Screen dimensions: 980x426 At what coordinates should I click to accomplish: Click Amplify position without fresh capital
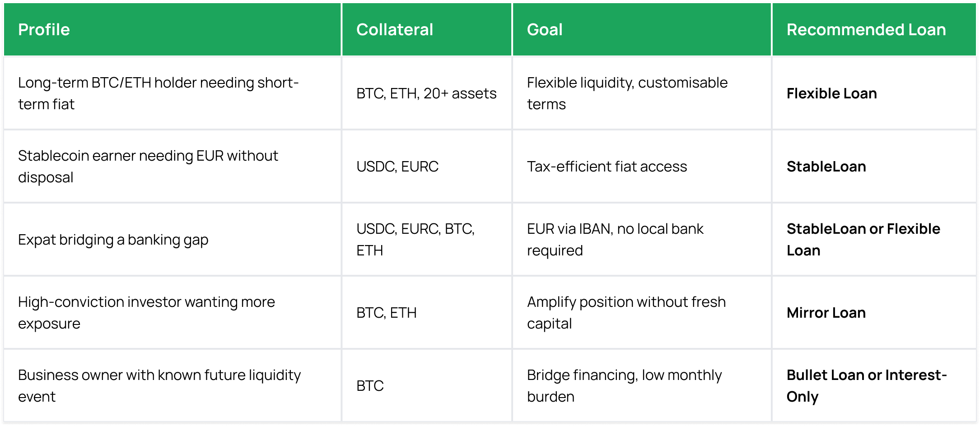pyautogui.click(x=626, y=313)
